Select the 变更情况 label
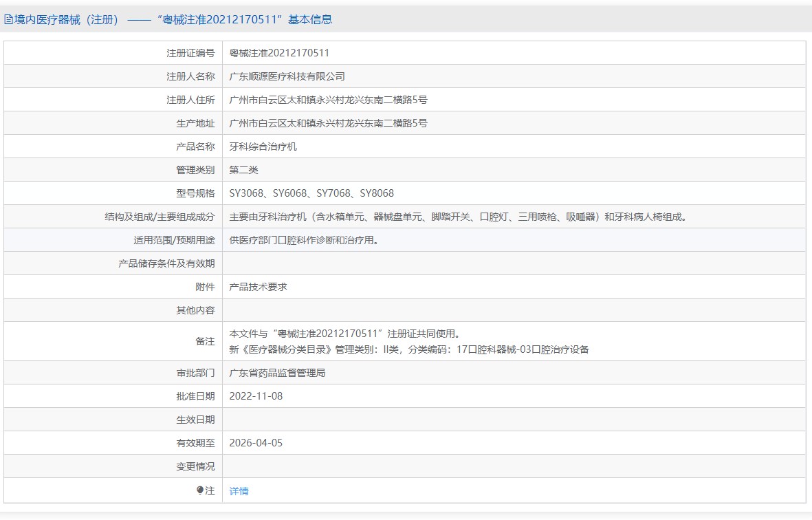812x520 pixels. (x=195, y=466)
